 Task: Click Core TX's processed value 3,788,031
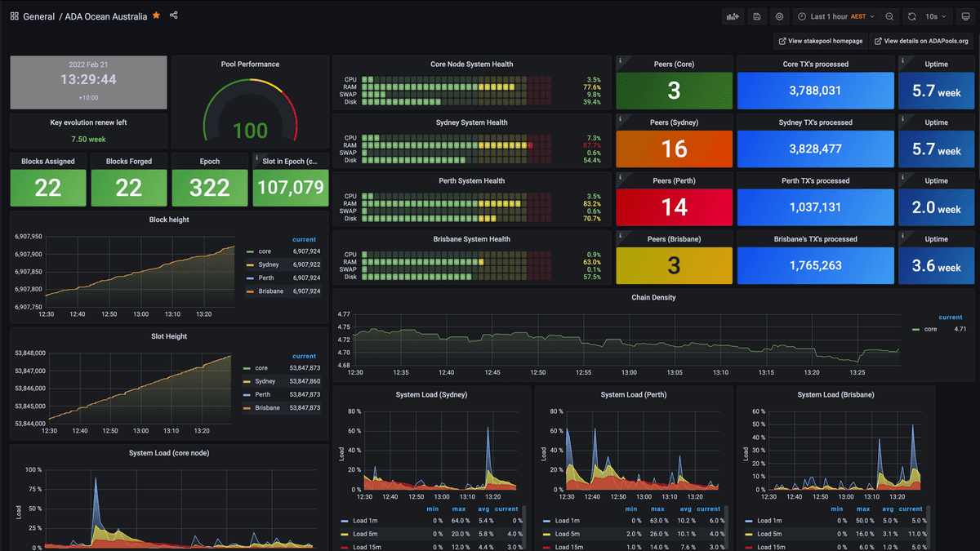coord(815,91)
